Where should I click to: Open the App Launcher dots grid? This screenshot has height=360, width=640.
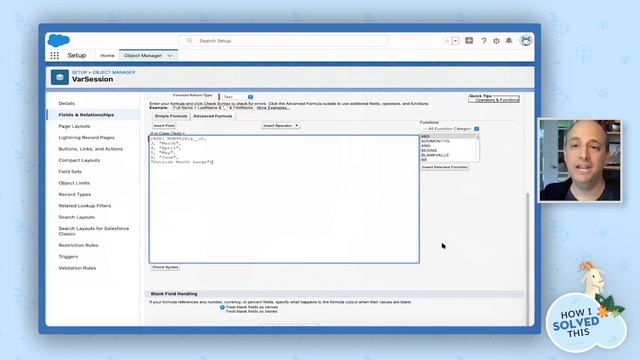click(54, 56)
